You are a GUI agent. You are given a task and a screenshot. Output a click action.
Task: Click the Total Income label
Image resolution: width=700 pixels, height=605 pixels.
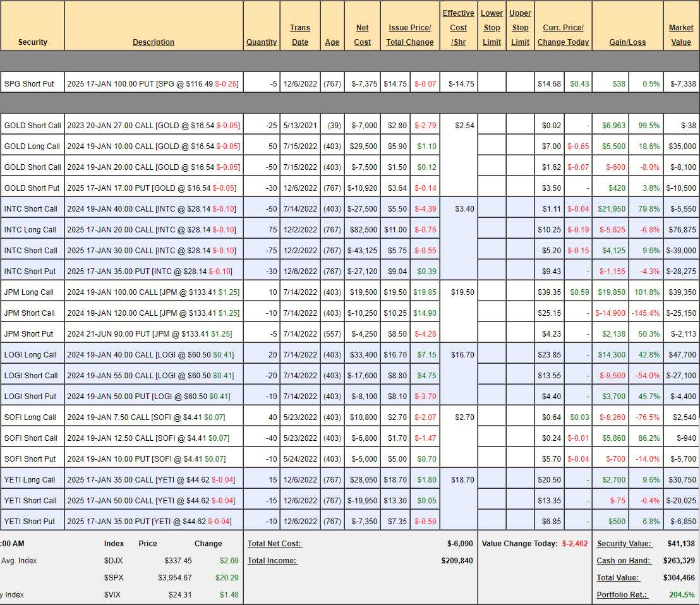coord(272,561)
